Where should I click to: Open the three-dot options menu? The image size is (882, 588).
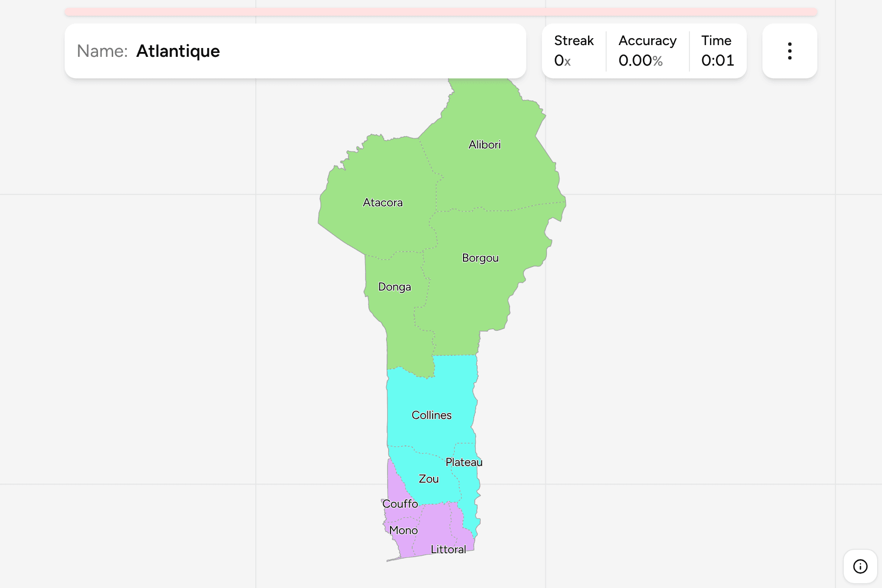tap(789, 51)
